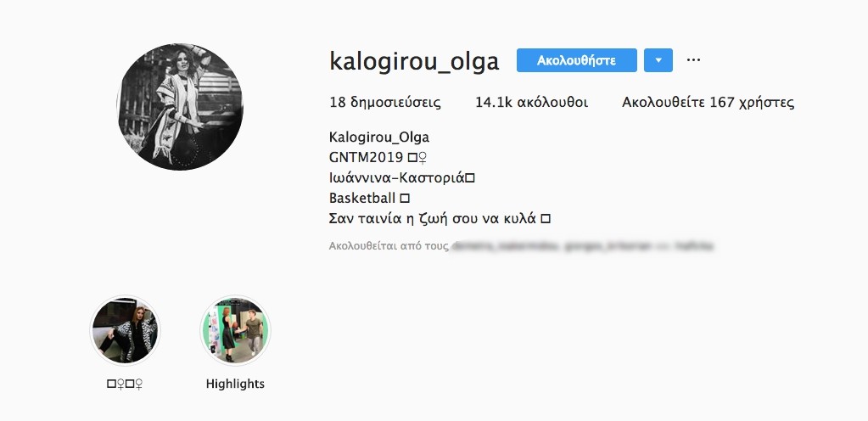Open the black-and-white profile picture
The height and width of the screenshot is (421, 868).
[181, 107]
